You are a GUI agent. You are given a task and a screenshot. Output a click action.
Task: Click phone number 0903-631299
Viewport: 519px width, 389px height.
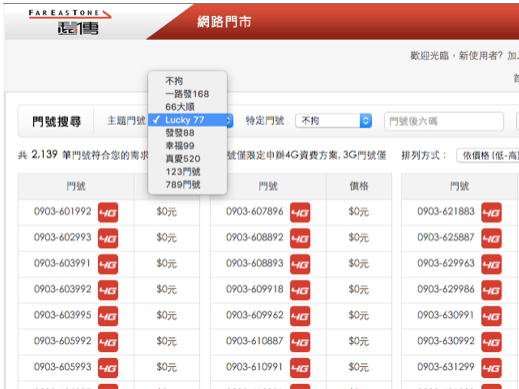coord(446,367)
